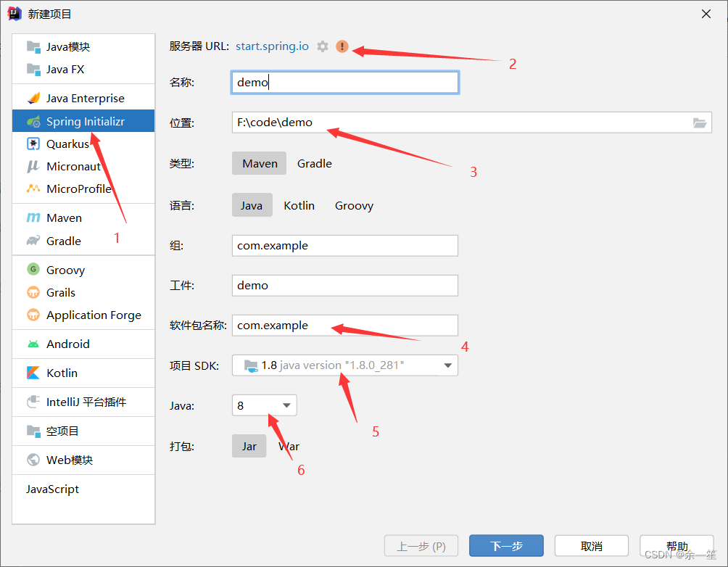Click the 上一步 (P) button

pos(421,546)
